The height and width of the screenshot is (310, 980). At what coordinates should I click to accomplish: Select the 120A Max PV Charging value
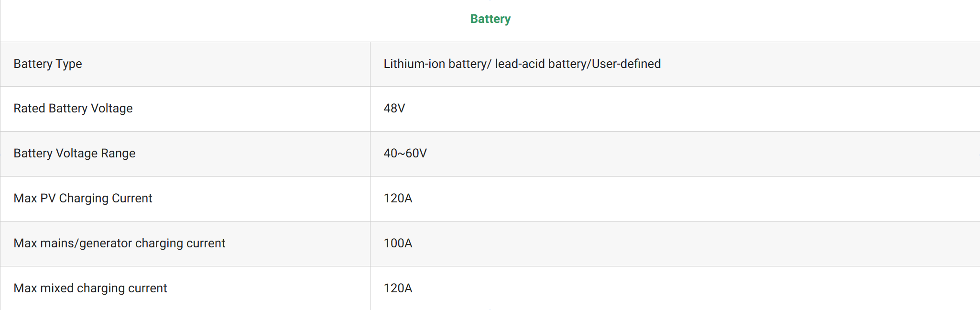(398, 199)
